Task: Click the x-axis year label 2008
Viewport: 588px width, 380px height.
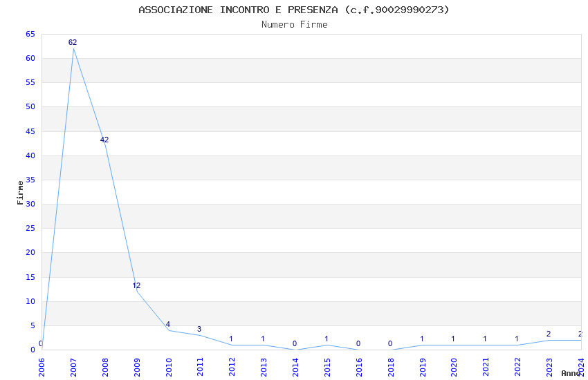Action: point(105,368)
